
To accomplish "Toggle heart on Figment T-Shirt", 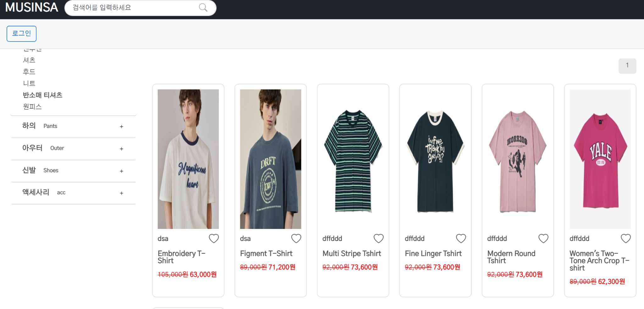I will pos(296,239).
